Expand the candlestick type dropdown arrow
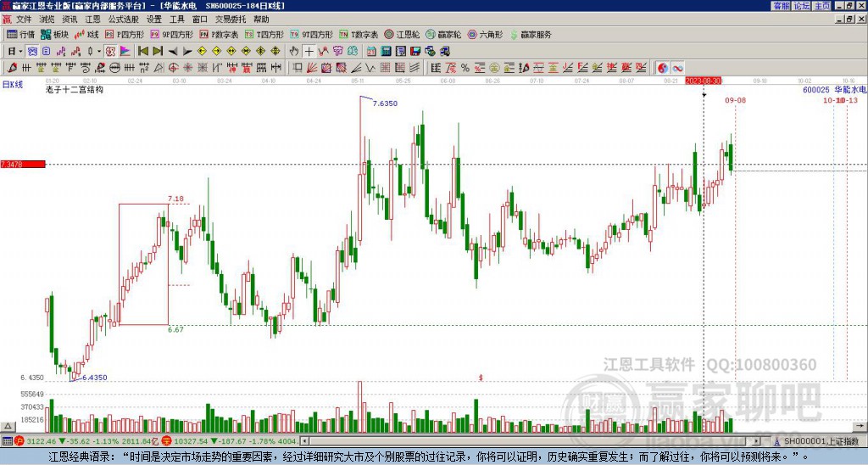The width and height of the screenshot is (868, 465). tap(99, 52)
